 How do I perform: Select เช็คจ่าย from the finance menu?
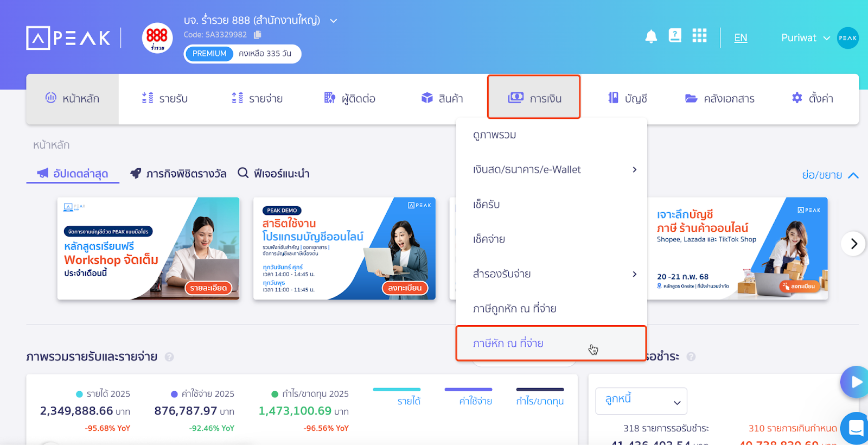[x=552, y=239]
